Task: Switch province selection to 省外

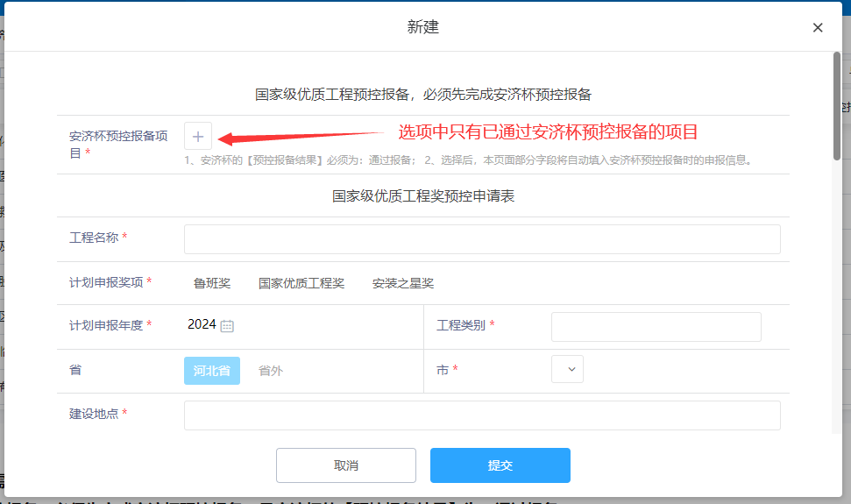Action: 271,371
